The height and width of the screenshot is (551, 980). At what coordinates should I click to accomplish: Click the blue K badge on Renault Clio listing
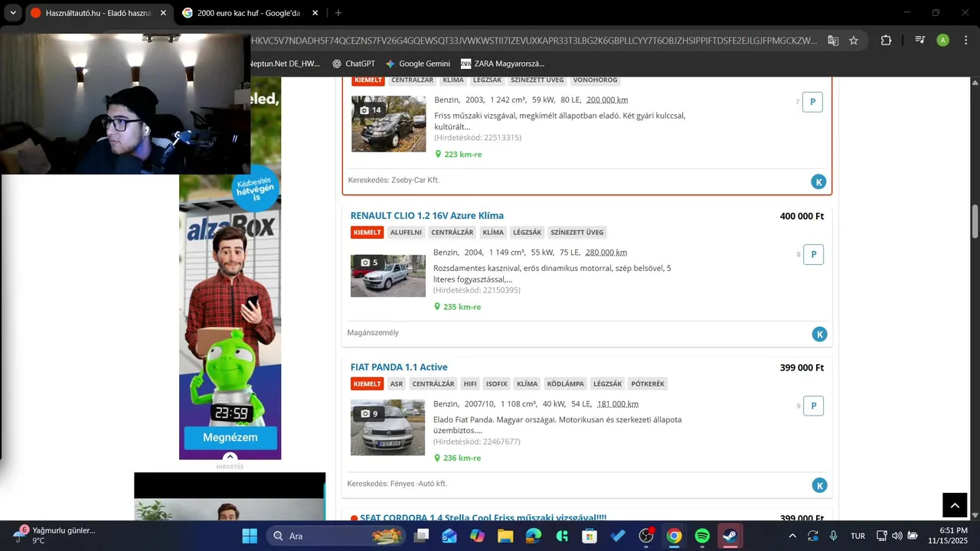tap(820, 334)
